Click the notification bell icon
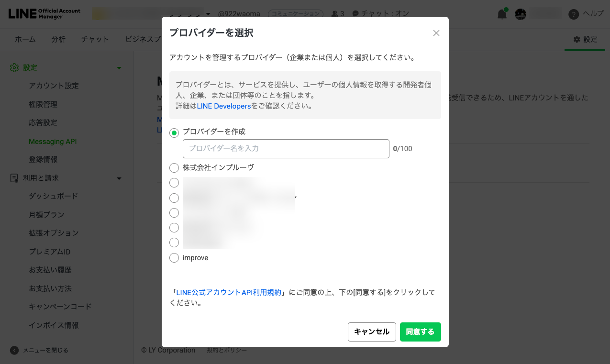 (x=502, y=14)
